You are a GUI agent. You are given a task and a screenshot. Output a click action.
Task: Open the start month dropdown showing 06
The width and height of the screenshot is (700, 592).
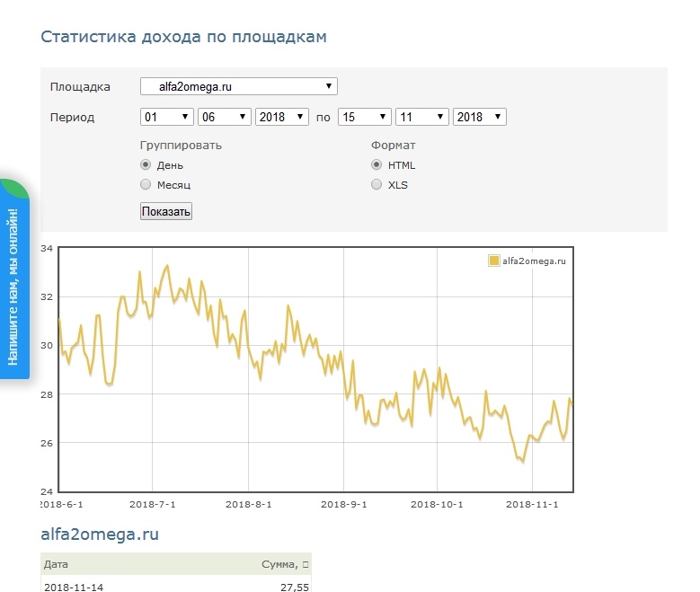(x=224, y=117)
